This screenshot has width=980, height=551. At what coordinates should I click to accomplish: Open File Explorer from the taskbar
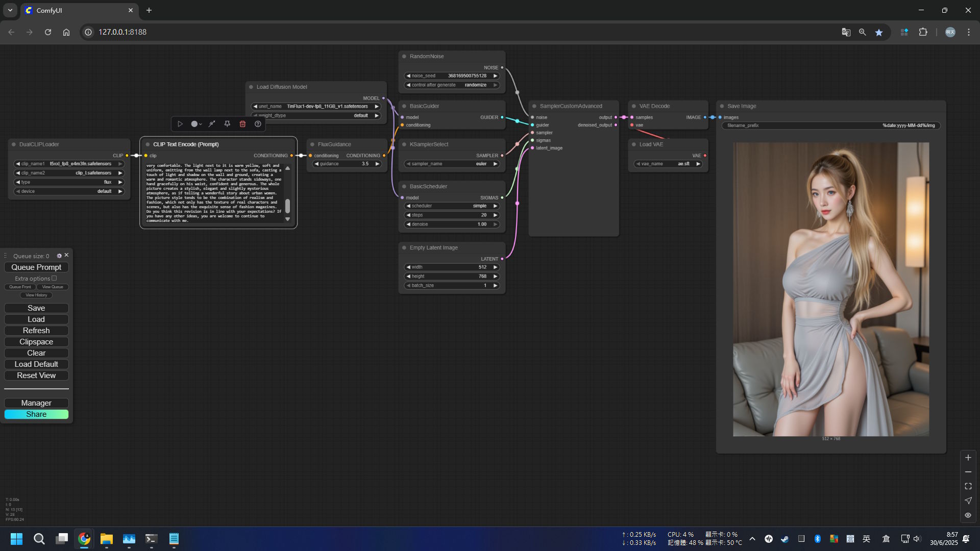(106, 539)
